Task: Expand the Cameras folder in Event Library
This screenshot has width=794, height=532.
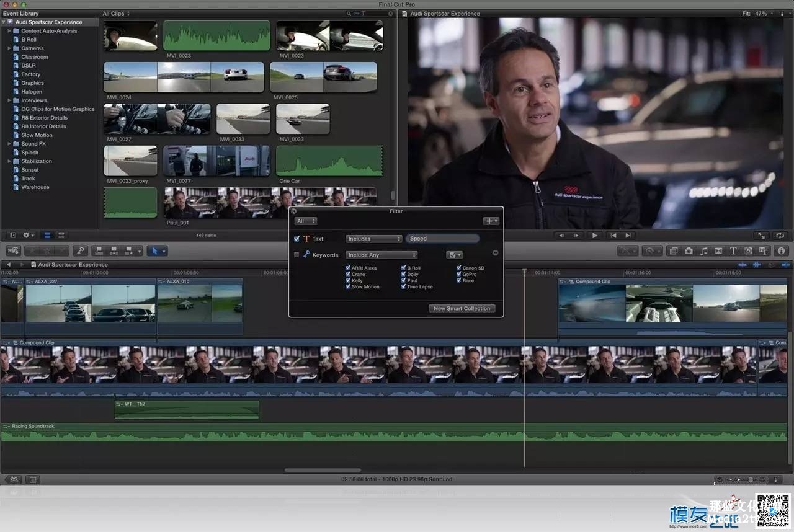Action: [x=9, y=48]
